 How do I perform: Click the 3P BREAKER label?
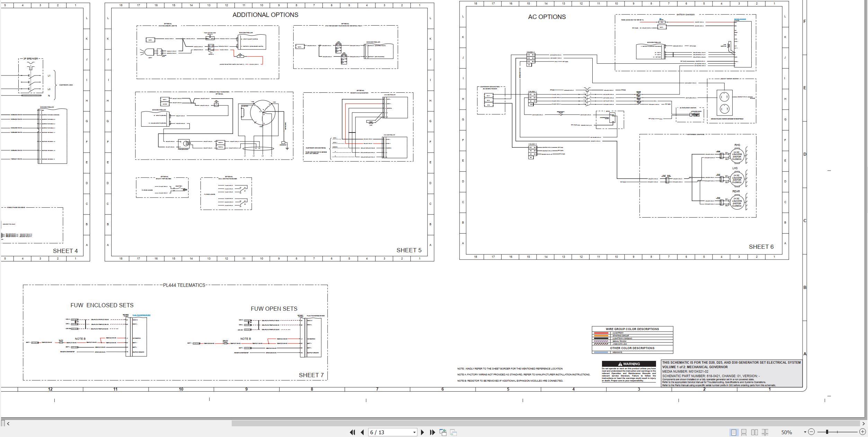[31, 59]
